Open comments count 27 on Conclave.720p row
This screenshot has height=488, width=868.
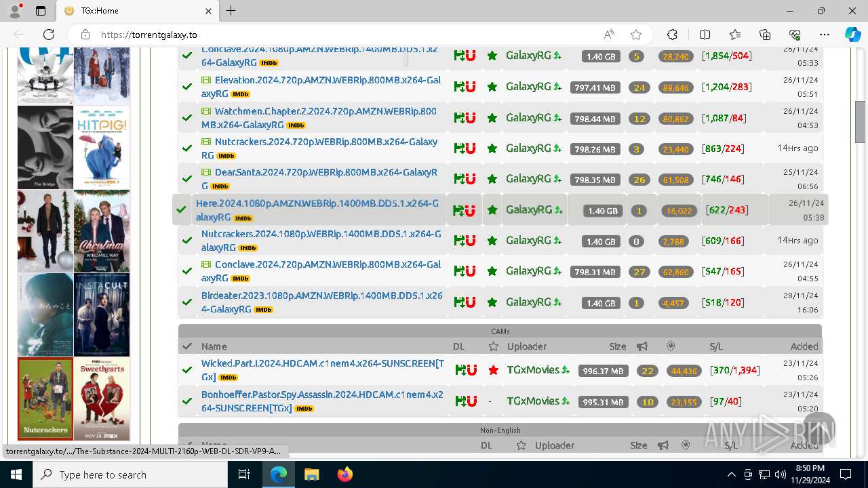click(x=639, y=272)
